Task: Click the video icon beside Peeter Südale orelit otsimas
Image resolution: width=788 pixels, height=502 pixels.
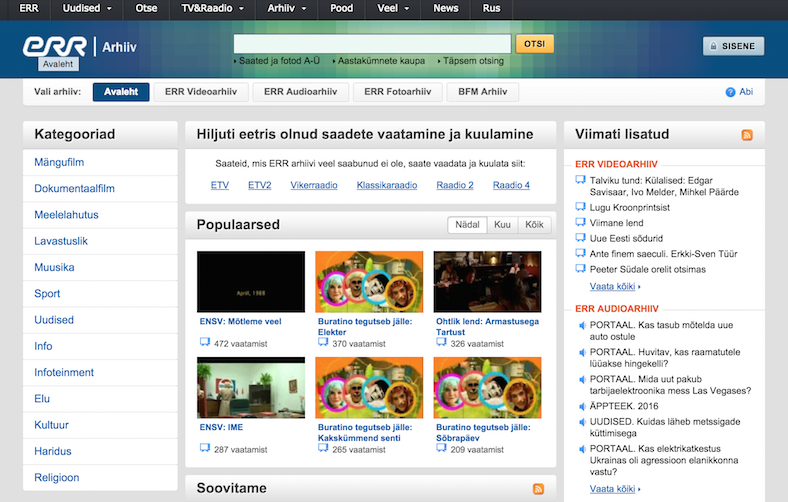Action: [x=580, y=269]
